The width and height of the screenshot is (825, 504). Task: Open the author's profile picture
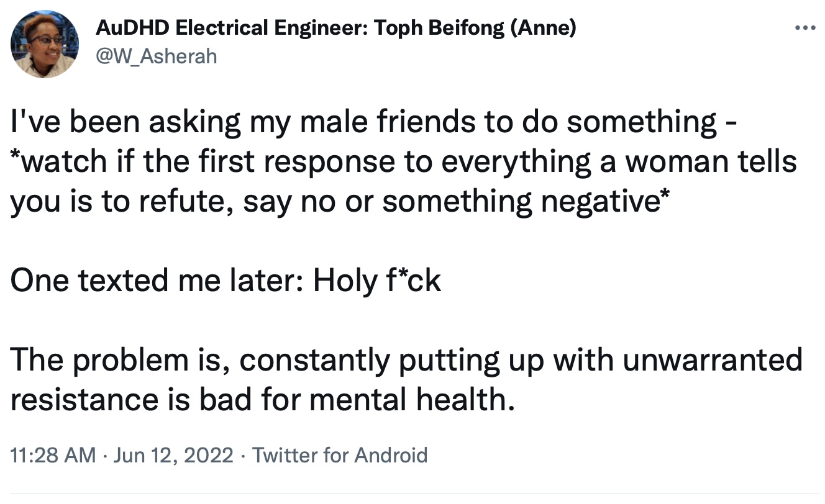(45, 45)
